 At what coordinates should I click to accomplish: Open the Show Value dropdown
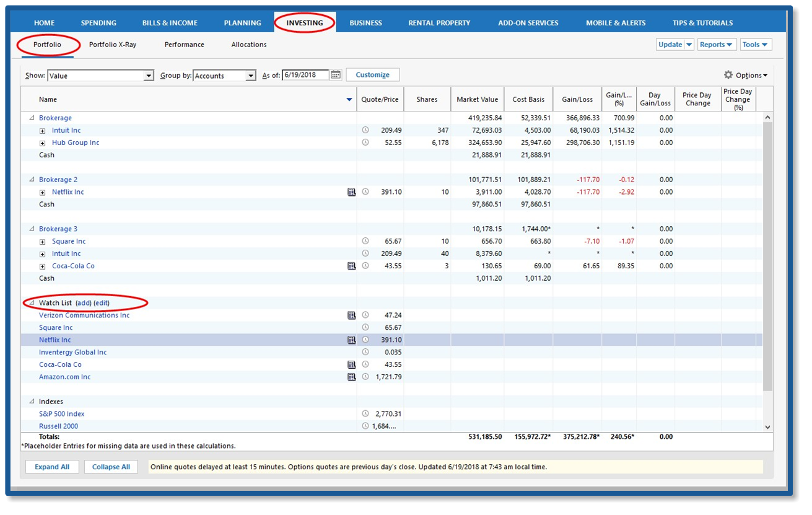coord(149,76)
